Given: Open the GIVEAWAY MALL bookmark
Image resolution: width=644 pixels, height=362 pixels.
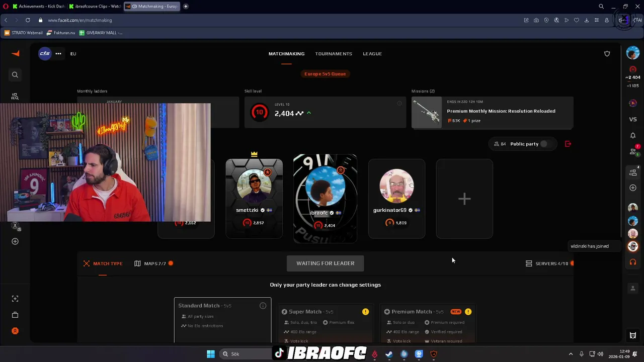Looking at the screenshot, I should click(101, 33).
